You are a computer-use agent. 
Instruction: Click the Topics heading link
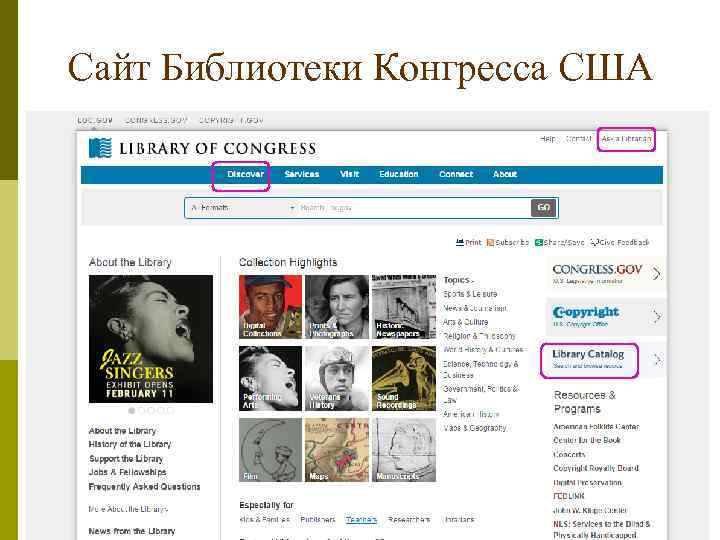458,280
